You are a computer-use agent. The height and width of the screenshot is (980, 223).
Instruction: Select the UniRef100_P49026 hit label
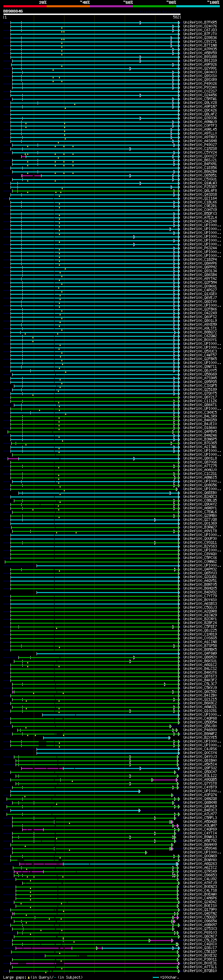[200, 84]
